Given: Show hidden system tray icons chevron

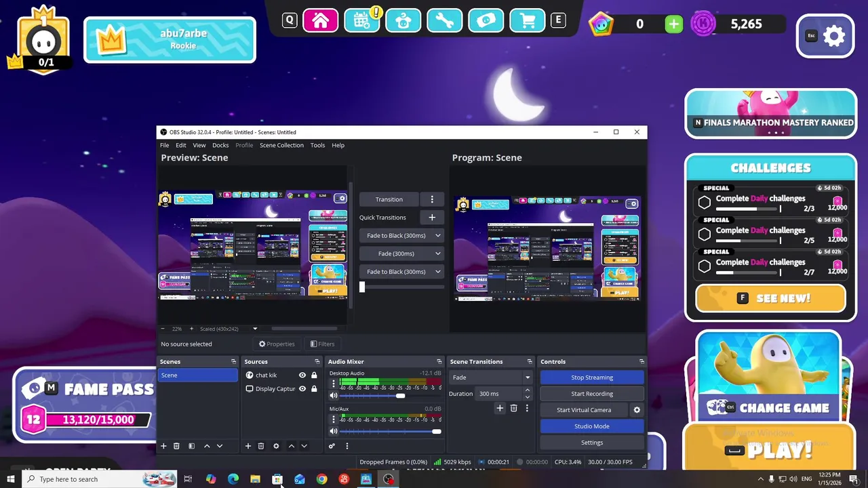Looking at the screenshot, I should coord(760,479).
